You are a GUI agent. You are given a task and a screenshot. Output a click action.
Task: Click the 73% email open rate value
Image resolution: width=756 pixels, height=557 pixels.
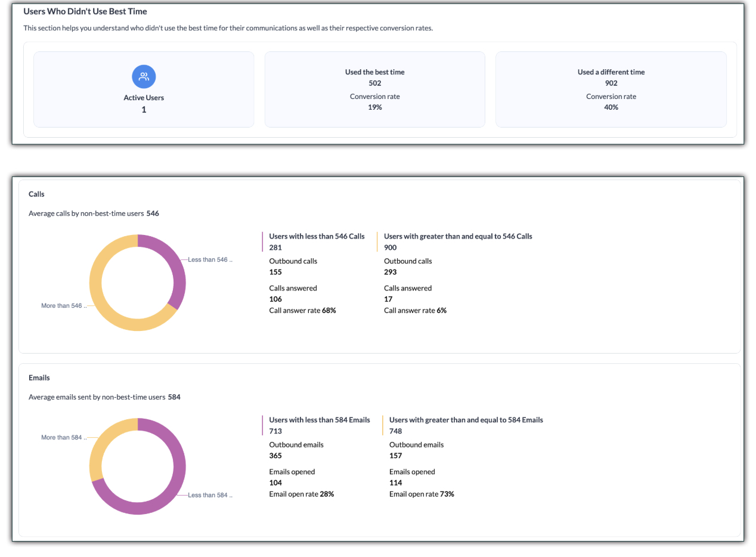pos(446,494)
